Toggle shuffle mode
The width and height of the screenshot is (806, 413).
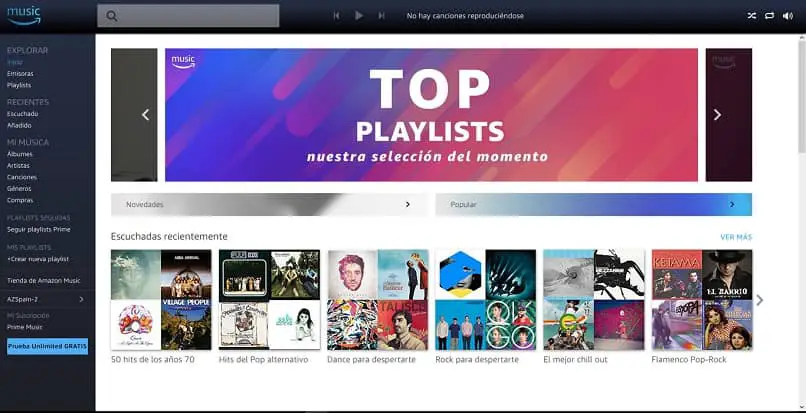[x=752, y=16]
